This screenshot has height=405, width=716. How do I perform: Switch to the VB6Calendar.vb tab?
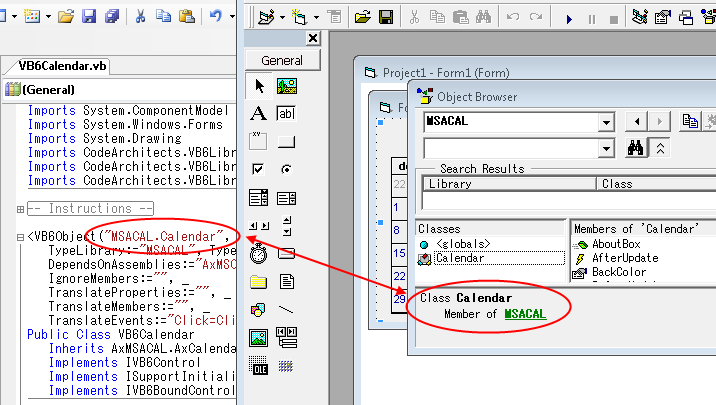pos(62,66)
